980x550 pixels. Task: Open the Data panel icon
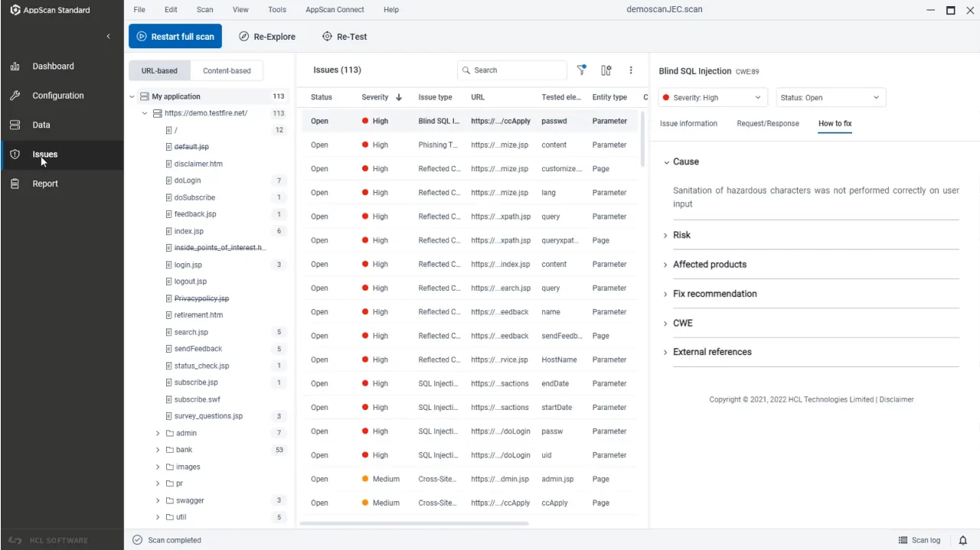pos(41,125)
